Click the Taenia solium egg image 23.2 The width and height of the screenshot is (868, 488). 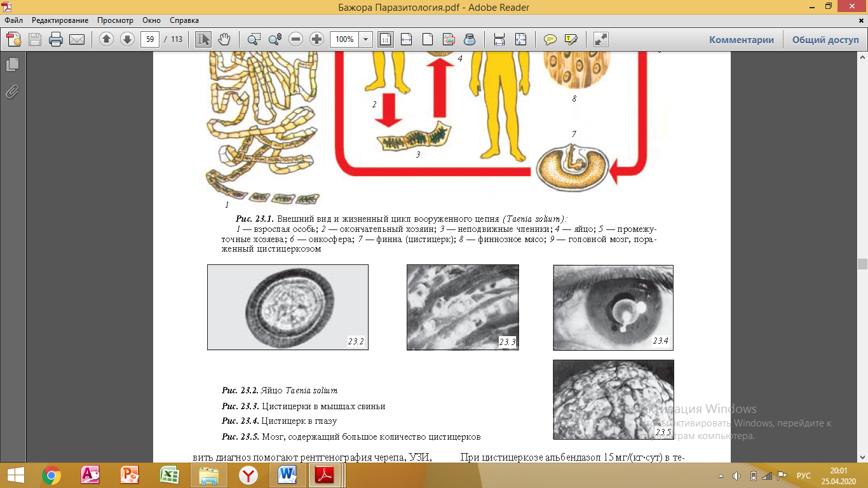[x=288, y=307]
